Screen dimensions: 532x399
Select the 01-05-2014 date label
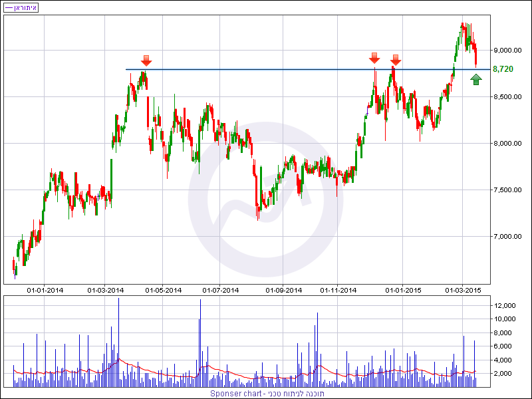pos(164,290)
